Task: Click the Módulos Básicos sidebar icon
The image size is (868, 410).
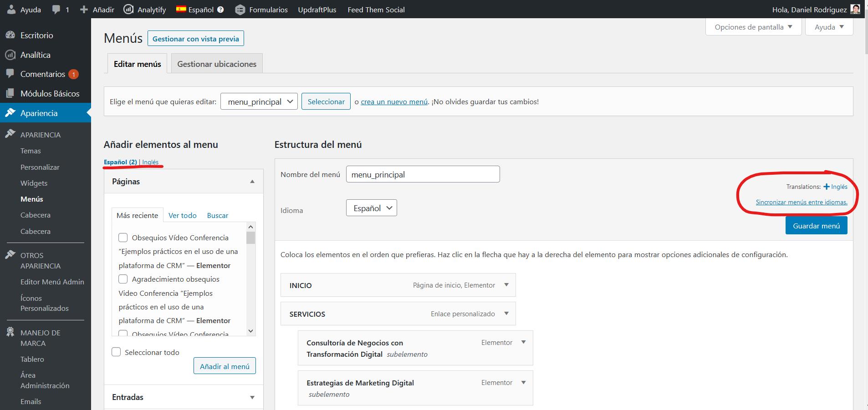Action: [10, 93]
